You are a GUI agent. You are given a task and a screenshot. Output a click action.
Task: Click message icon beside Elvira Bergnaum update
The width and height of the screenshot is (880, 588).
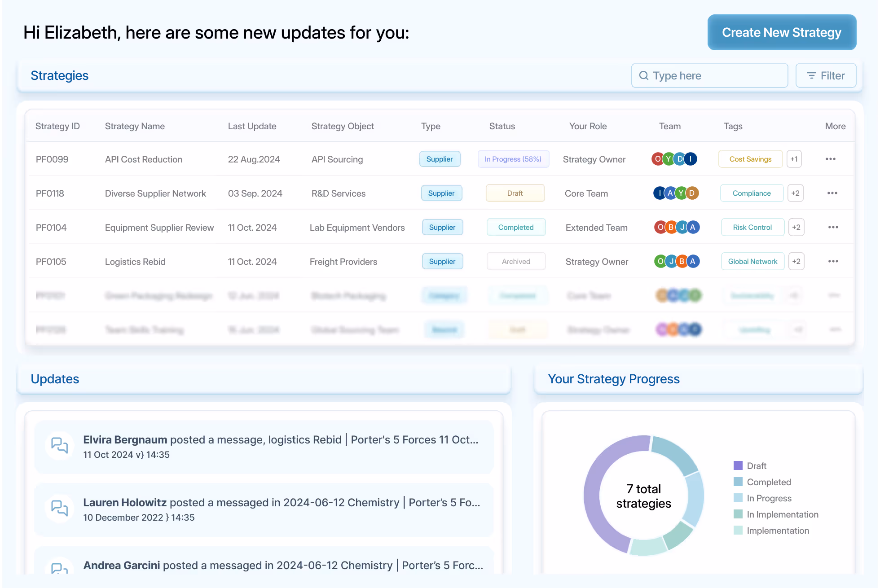(x=59, y=445)
